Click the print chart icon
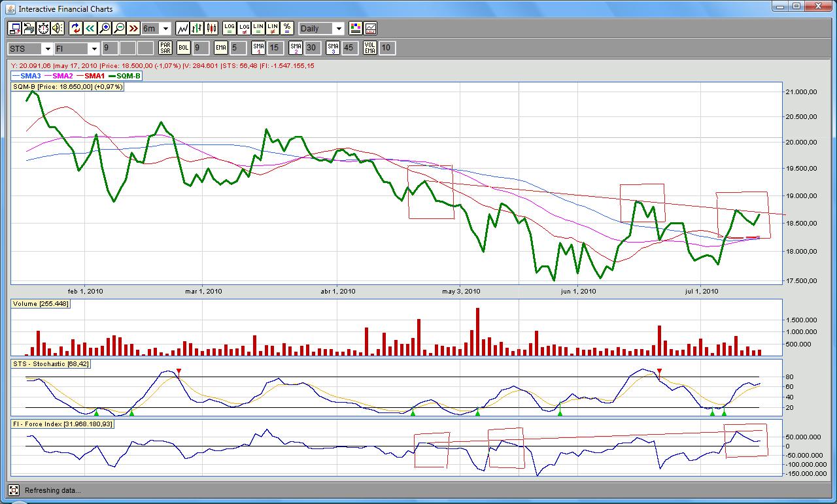The height and width of the screenshot is (504, 837). tap(29, 28)
